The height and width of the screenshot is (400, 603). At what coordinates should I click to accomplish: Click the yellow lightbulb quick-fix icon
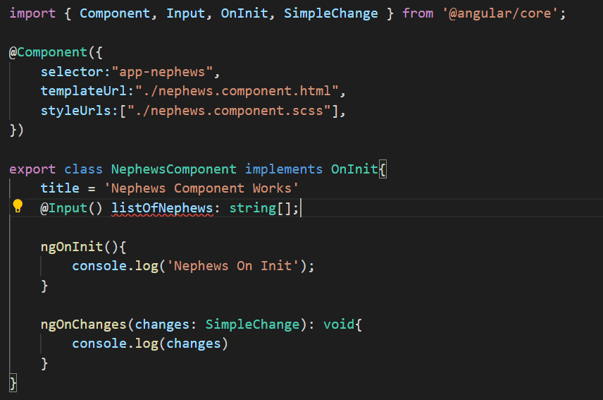(x=18, y=207)
